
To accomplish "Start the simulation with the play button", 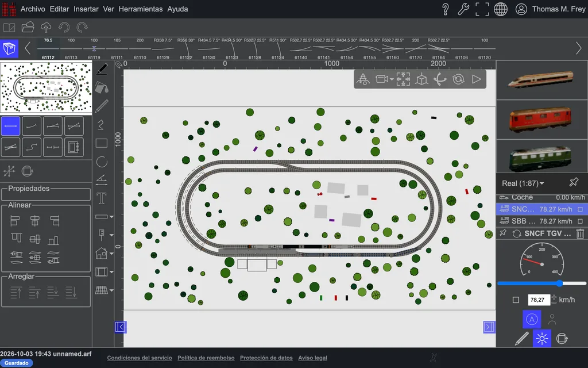I will coord(476,79).
